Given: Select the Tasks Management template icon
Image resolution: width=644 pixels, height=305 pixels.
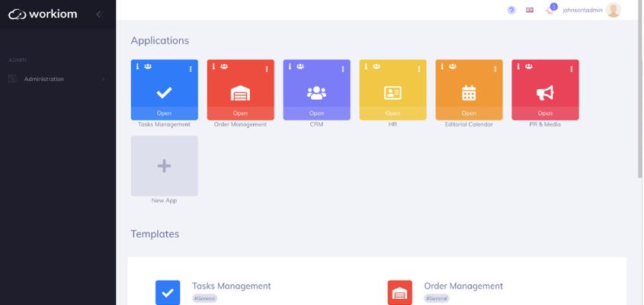Looking at the screenshot, I should coord(168,293).
